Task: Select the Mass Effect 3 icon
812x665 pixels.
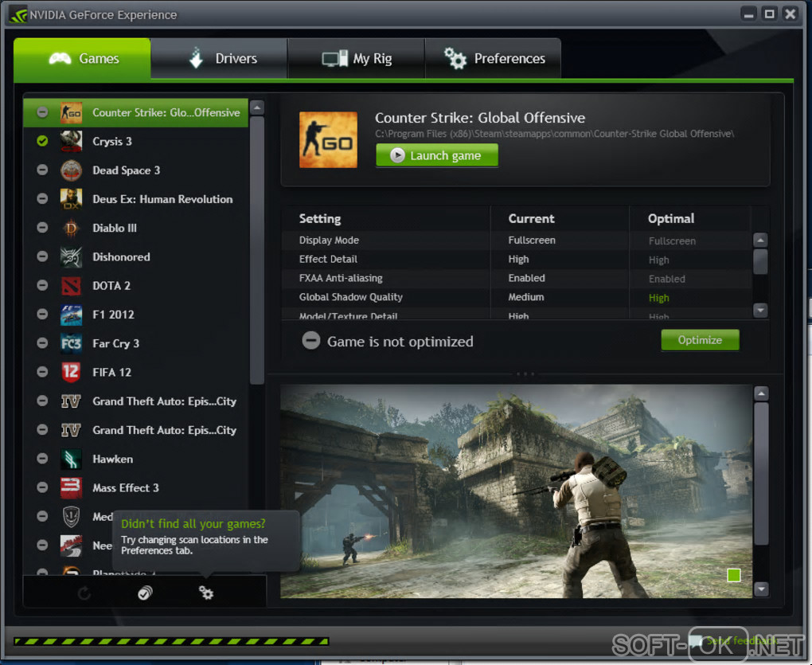Action: point(72,488)
